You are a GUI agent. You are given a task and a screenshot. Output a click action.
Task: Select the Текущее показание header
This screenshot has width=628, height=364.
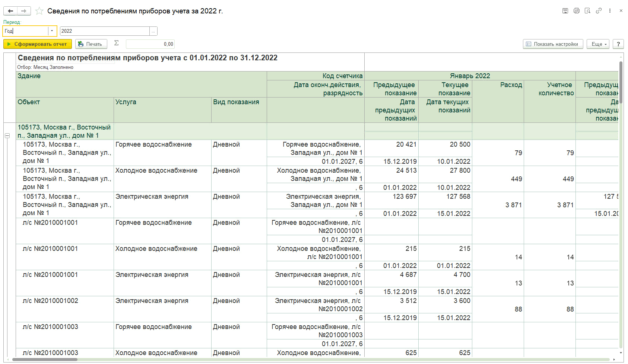[445, 89]
